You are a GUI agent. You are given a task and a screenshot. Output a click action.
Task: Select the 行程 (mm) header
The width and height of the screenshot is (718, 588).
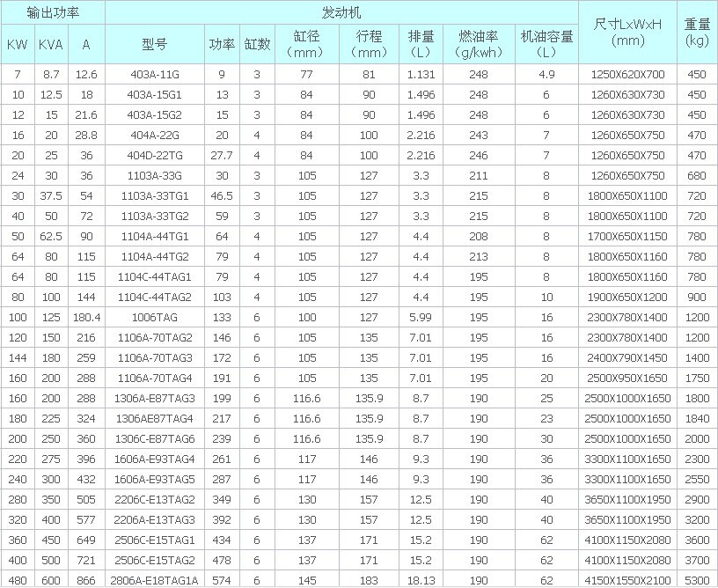(x=369, y=44)
